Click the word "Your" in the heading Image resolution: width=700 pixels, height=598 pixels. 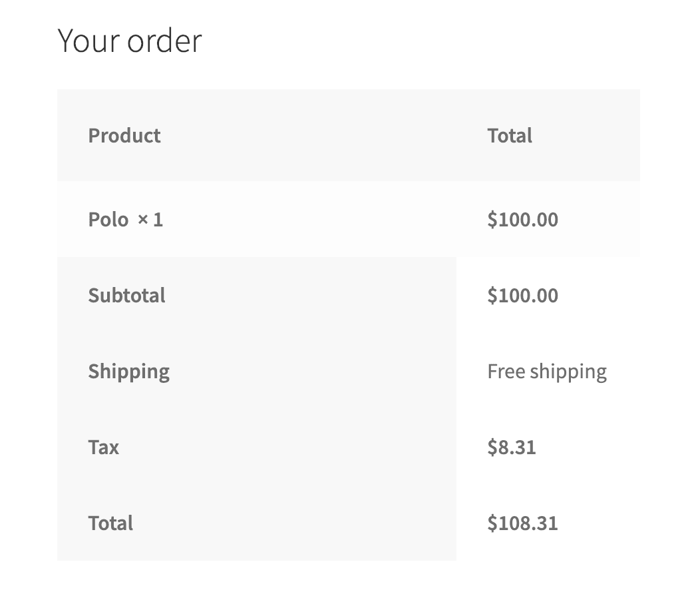point(89,41)
